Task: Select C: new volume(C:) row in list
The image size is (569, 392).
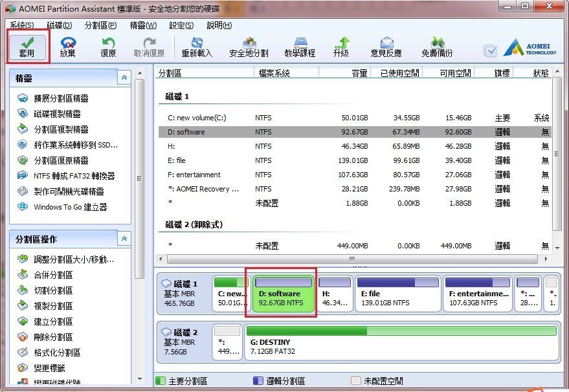Action: pyautogui.click(x=355, y=118)
